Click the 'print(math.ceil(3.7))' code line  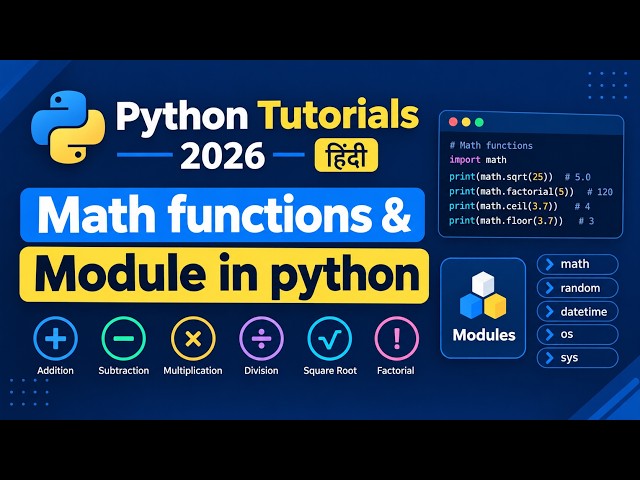click(x=503, y=207)
